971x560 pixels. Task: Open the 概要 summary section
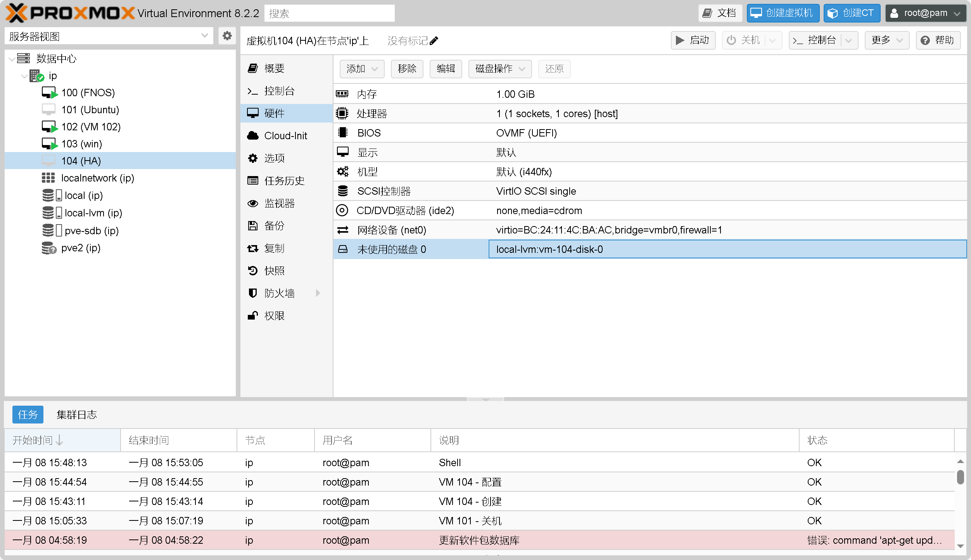[286, 68]
